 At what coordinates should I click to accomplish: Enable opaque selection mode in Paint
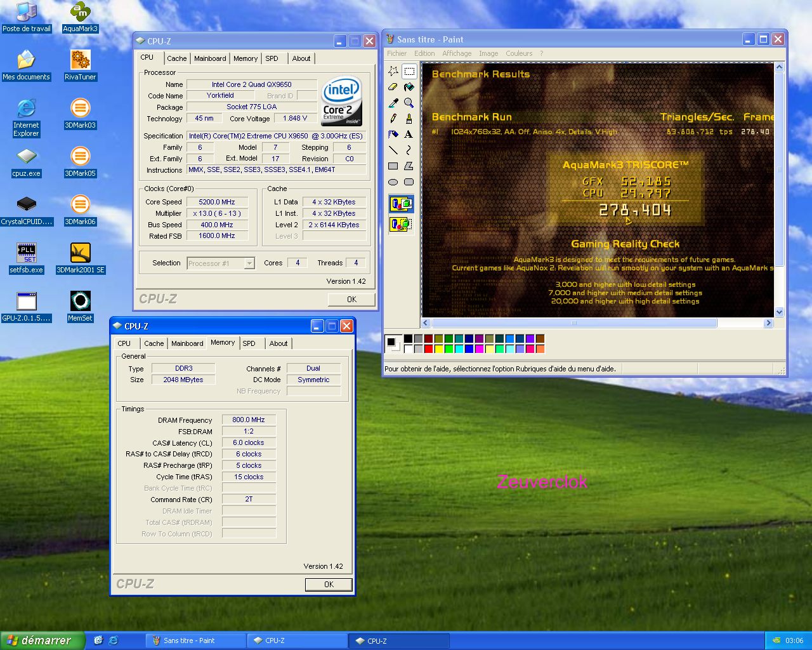click(x=401, y=204)
